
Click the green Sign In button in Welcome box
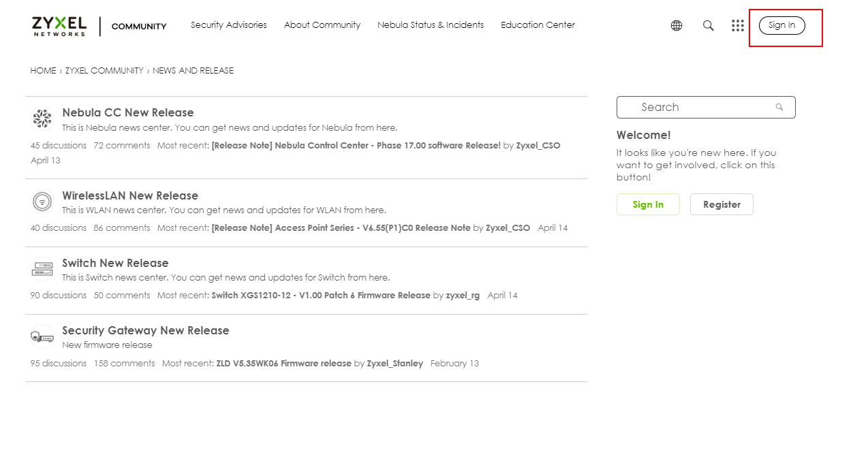tap(648, 204)
